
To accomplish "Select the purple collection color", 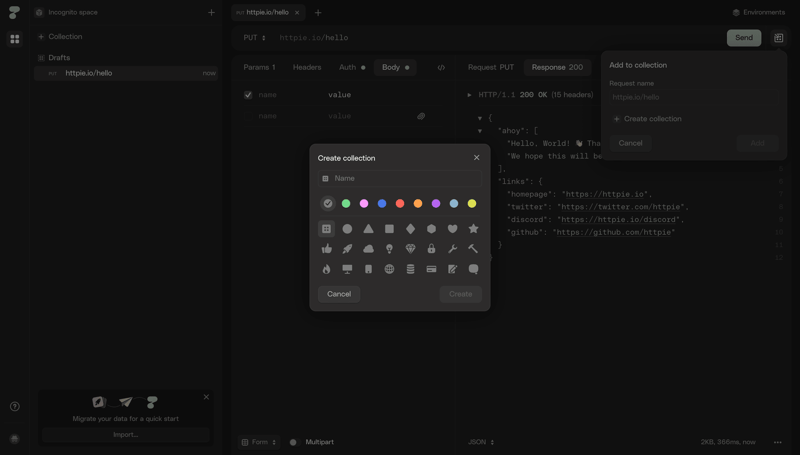I will pyautogui.click(x=436, y=204).
